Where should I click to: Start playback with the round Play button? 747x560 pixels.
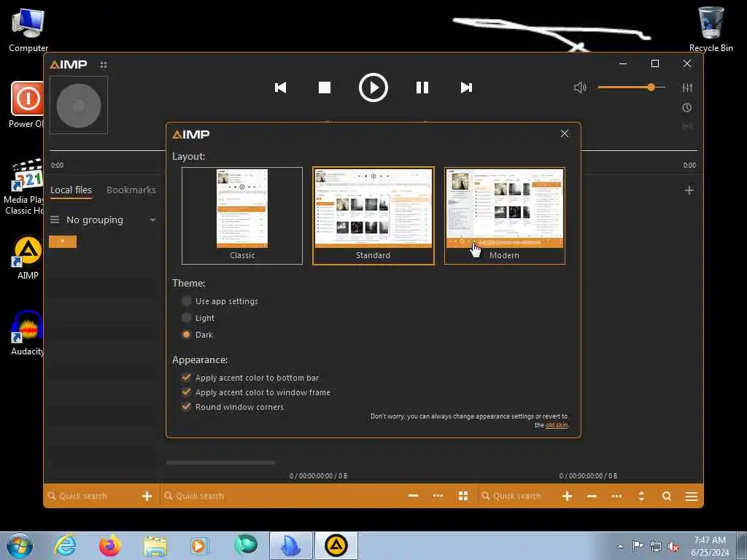[373, 87]
